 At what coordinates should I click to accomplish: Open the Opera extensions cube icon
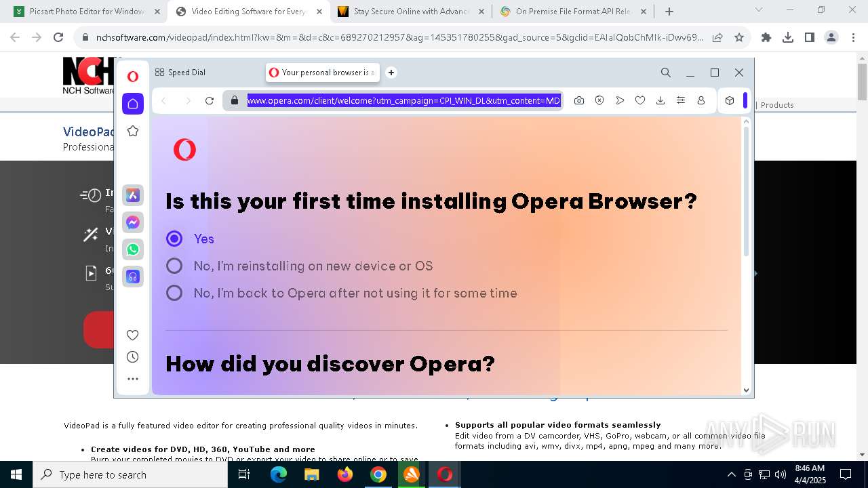(730, 100)
